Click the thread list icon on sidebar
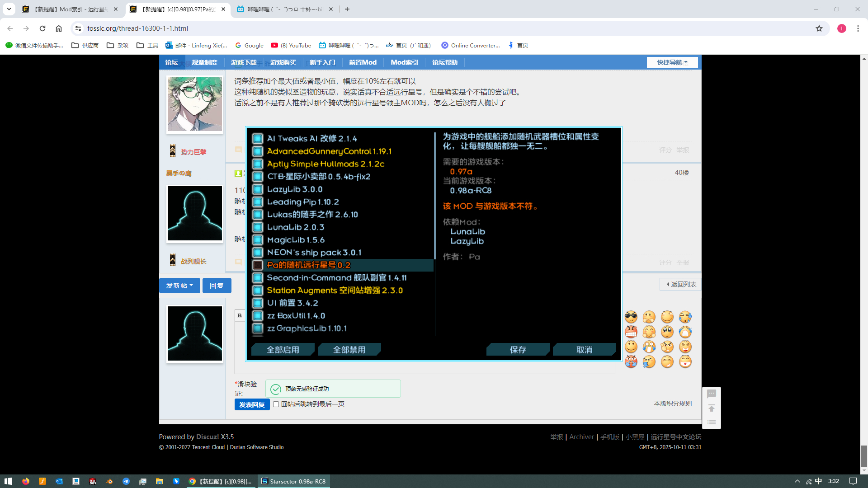 711,422
